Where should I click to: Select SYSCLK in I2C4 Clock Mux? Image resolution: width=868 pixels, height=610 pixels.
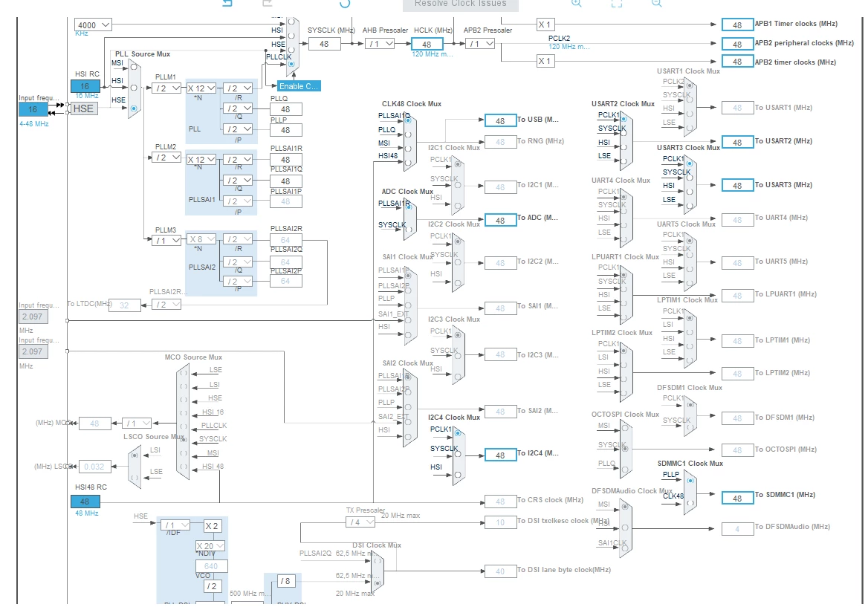[x=458, y=454]
